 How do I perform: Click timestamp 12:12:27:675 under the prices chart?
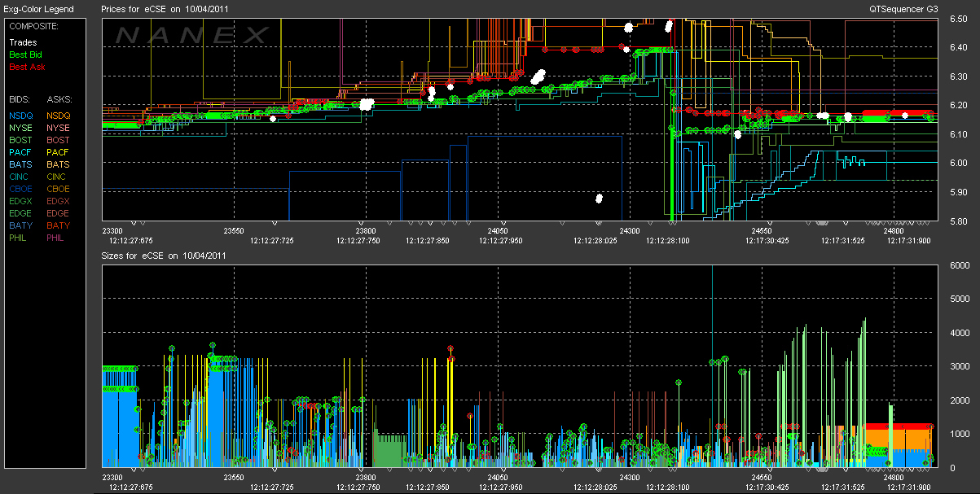pos(132,240)
